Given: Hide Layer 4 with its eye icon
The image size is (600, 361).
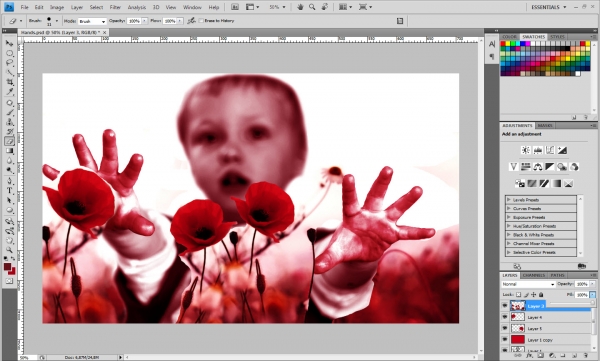Looking at the screenshot, I should click(505, 317).
